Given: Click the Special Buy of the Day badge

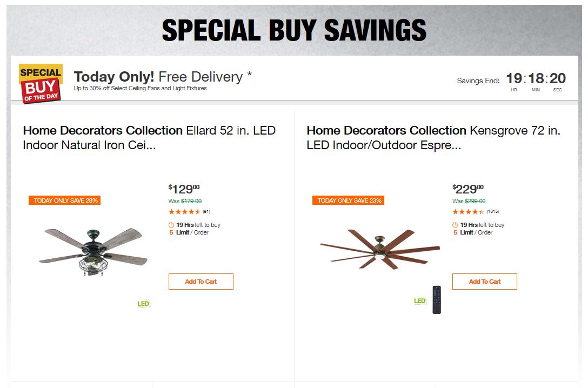Looking at the screenshot, I should [41, 83].
